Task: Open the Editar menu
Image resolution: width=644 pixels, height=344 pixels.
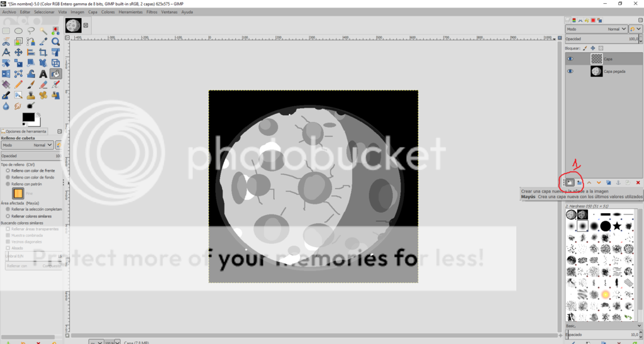Action: point(25,12)
